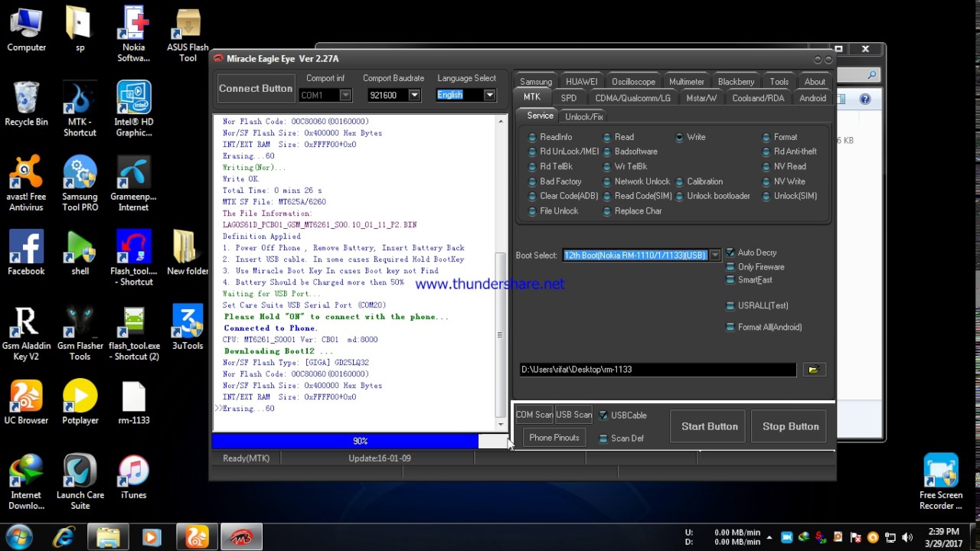Viewport: 980px width, 551px height.
Task: Launch Internet Download Manager desktop icon
Action: [x=26, y=482]
